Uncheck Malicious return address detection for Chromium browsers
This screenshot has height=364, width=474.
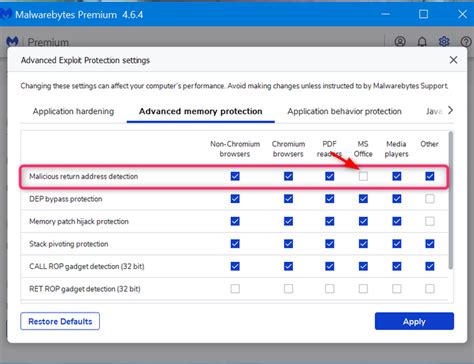[288, 176]
